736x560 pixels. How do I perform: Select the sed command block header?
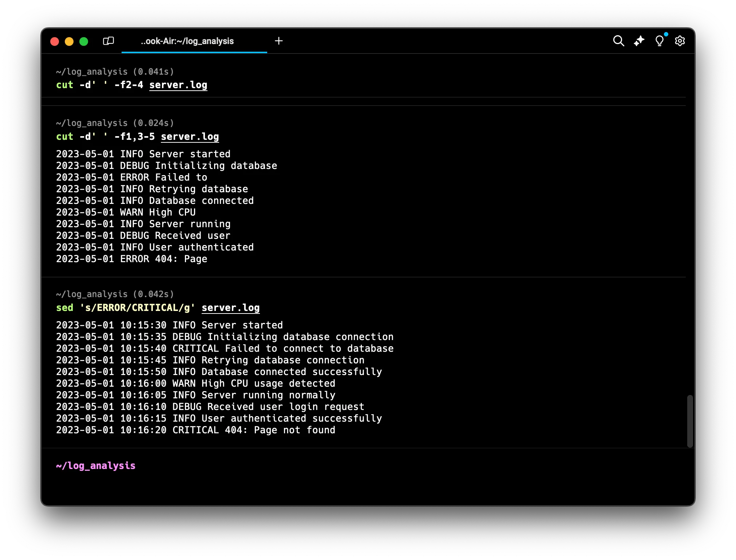(x=115, y=294)
